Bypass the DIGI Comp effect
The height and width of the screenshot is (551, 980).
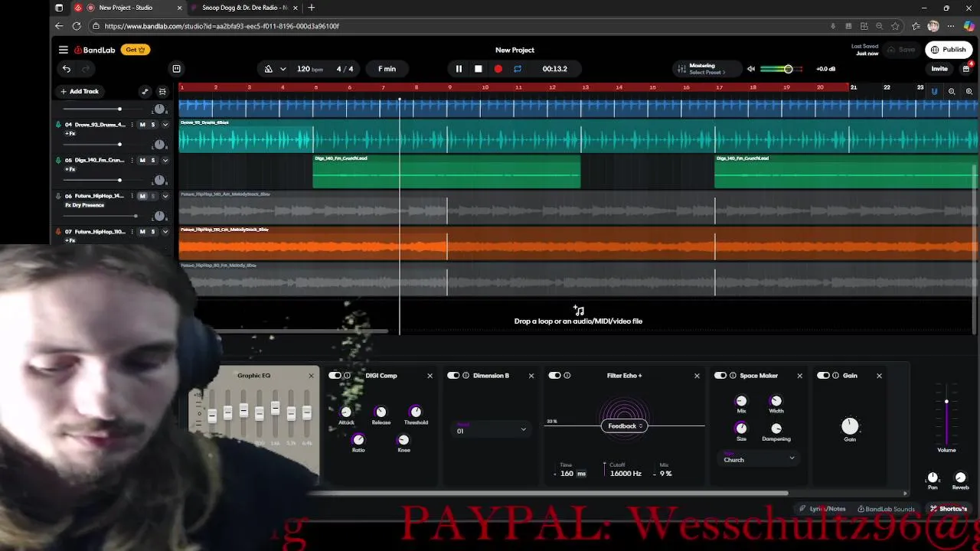(x=335, y=376)
